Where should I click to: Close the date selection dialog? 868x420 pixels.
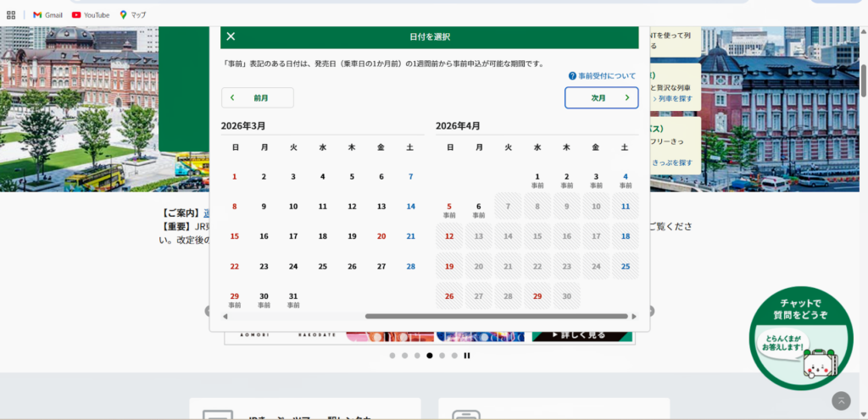231,36
